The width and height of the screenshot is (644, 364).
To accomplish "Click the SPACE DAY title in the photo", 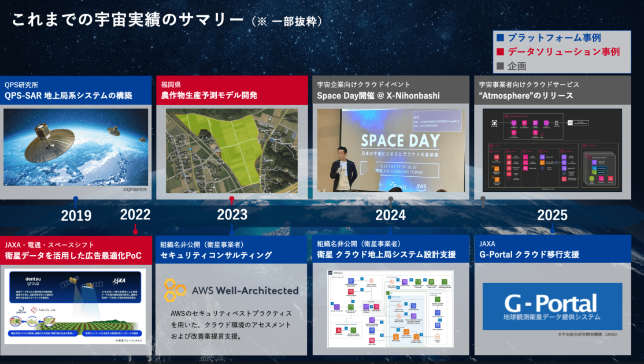I will click(x=401, y=141).
